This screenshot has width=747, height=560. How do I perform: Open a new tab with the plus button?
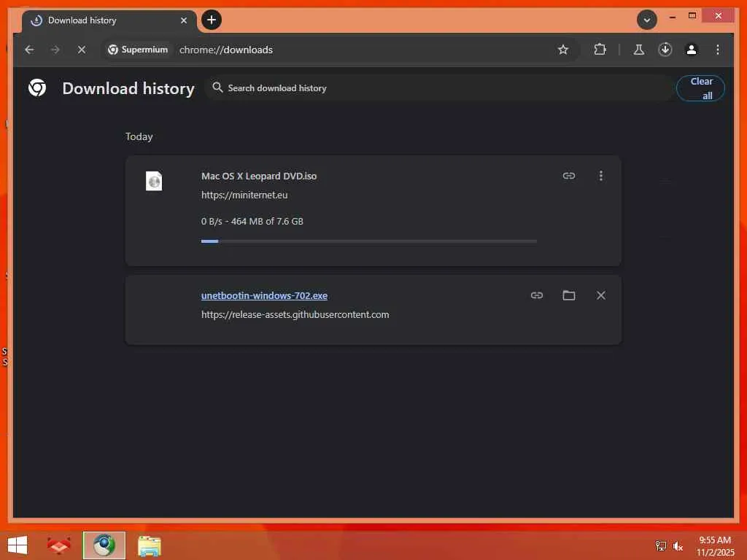[212, 20]
